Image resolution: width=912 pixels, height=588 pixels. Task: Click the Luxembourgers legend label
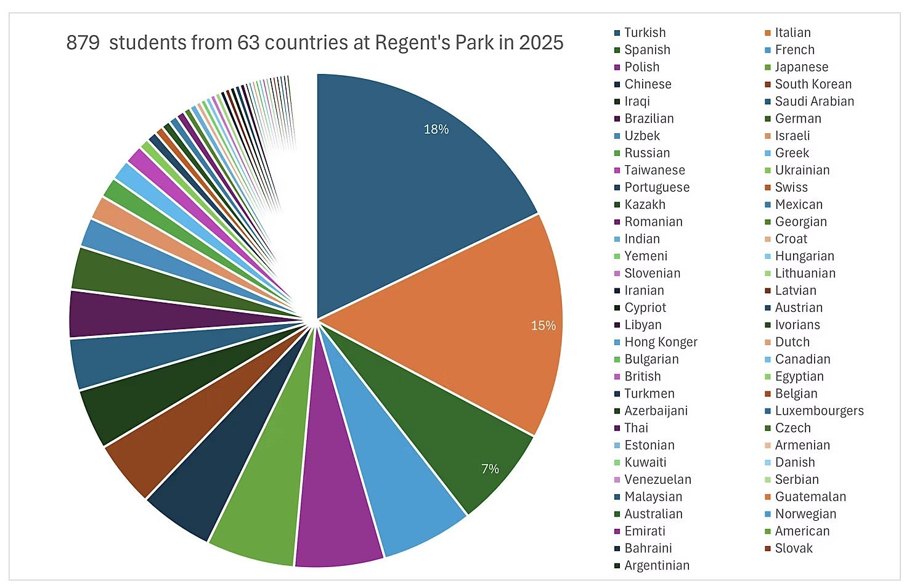[x=819, y=411]
